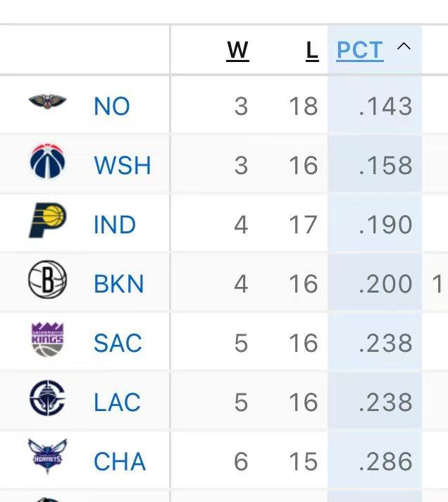Click the Washington Wizards logo
This screenshot has height=502, width=448.
[47, 162]
